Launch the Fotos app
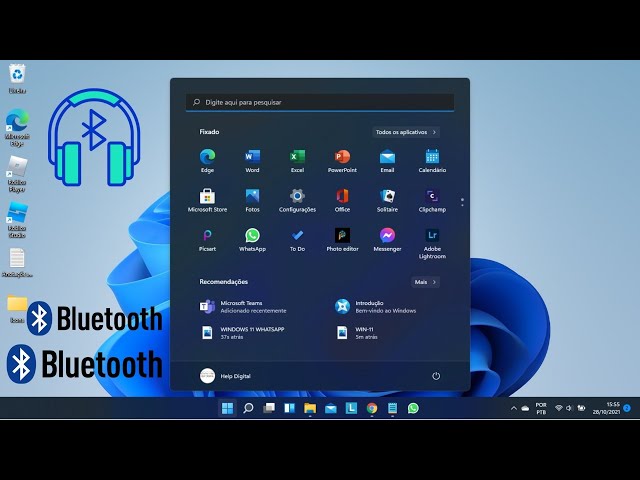640x480 pixels. point(252,200)
